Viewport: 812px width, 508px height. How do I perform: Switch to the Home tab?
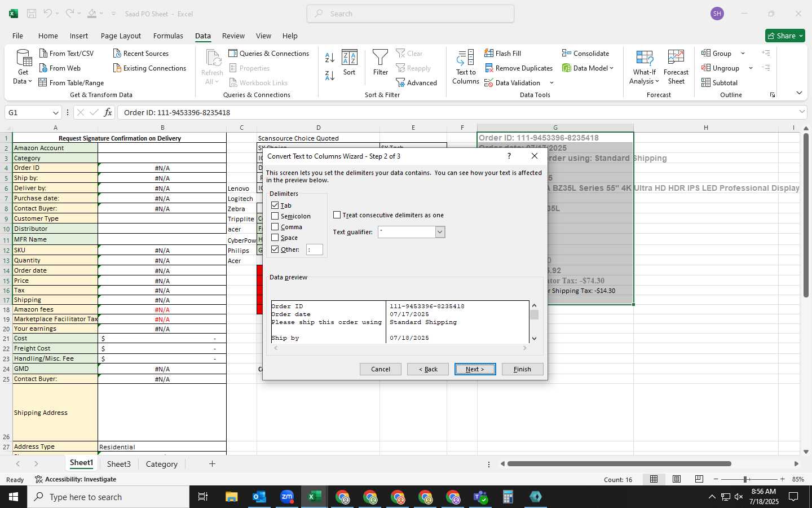48,36
